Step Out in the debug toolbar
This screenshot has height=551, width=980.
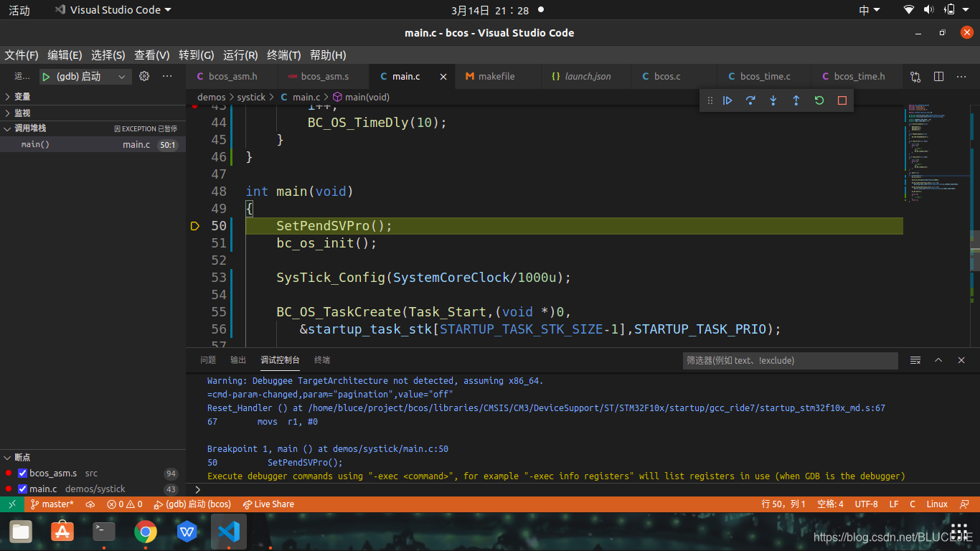pyautogui.click(x=796, y=100)
